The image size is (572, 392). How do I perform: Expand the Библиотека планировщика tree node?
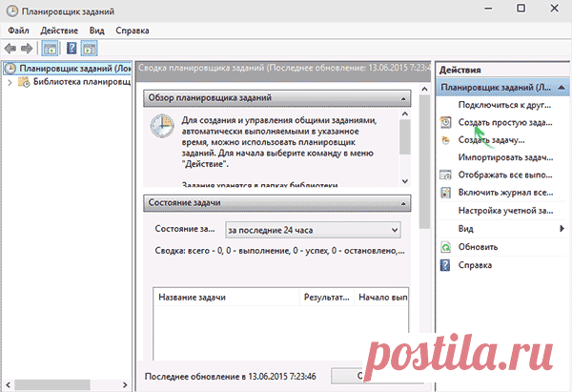10,82
